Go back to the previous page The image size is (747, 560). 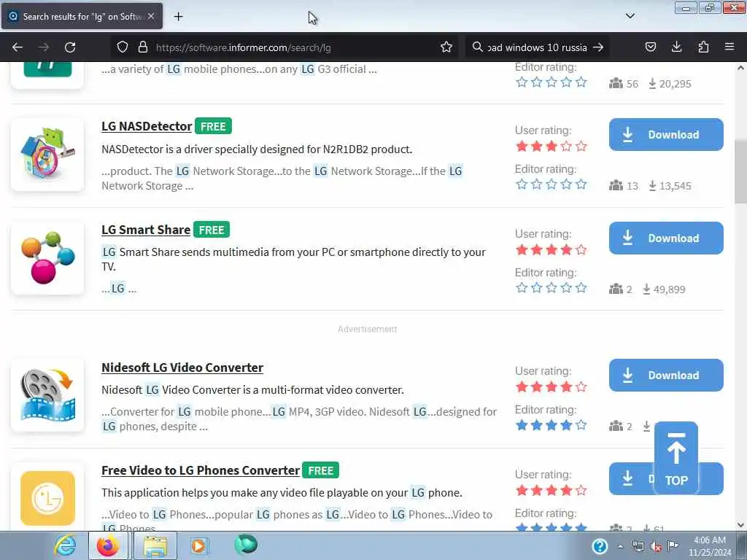tap(18, 47)
